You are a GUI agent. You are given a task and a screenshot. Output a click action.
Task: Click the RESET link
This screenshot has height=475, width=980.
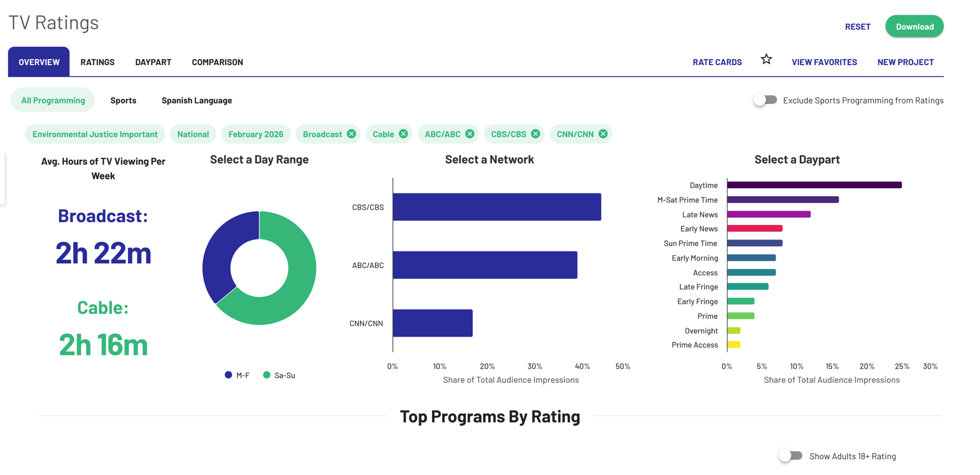[x=857, y=26]
